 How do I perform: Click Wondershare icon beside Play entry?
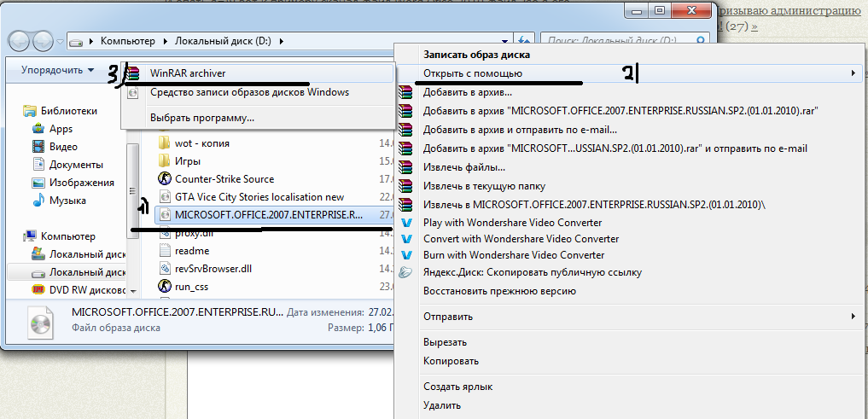click(407, 223)
